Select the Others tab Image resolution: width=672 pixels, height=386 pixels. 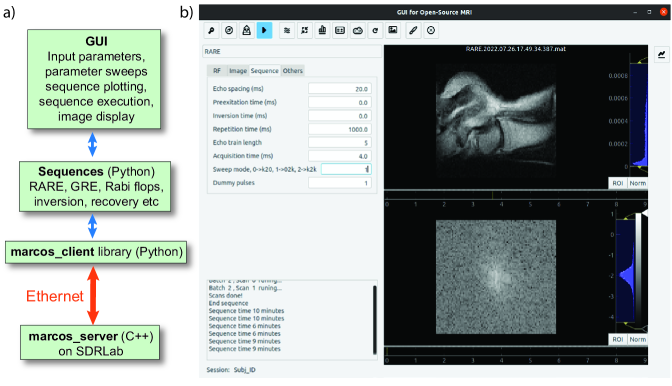pos(292,71)
